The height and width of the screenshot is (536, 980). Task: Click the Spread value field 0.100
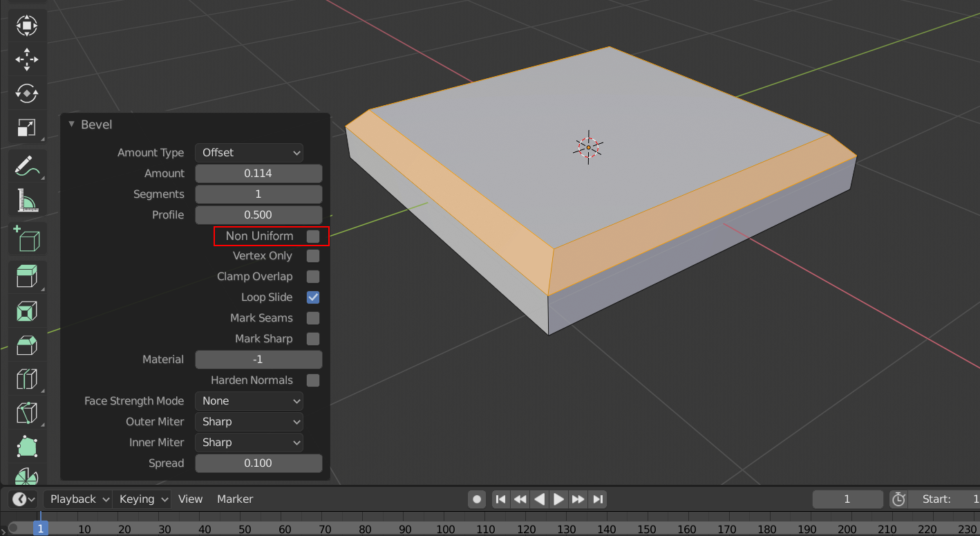[258, 463]
